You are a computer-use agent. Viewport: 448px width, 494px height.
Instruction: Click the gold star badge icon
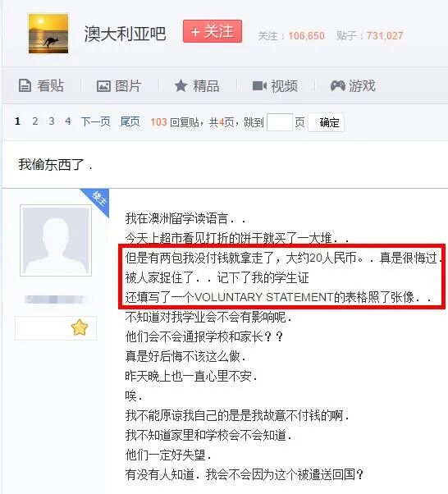click(80, 327)
